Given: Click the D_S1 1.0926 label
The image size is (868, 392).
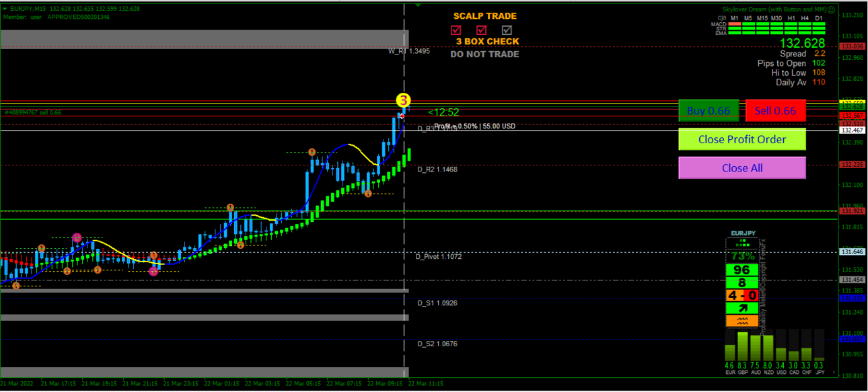Looking at the screenshot, I should (x=437, y=303).
